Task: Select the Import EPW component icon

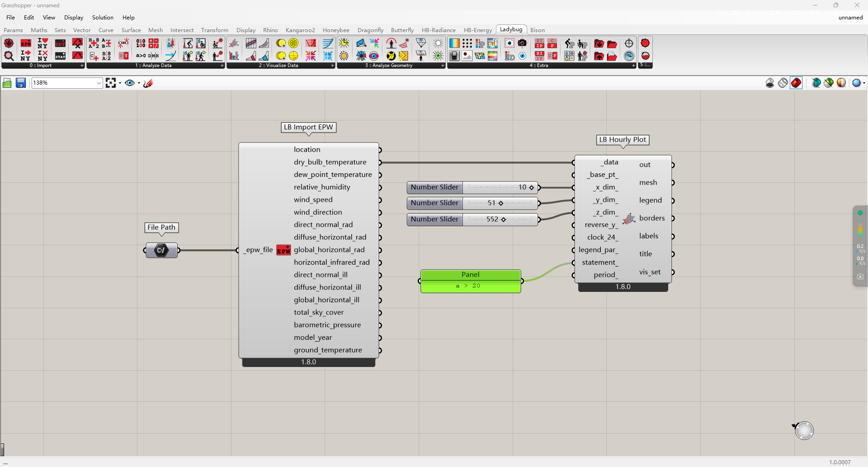Action: pos(26,43)
